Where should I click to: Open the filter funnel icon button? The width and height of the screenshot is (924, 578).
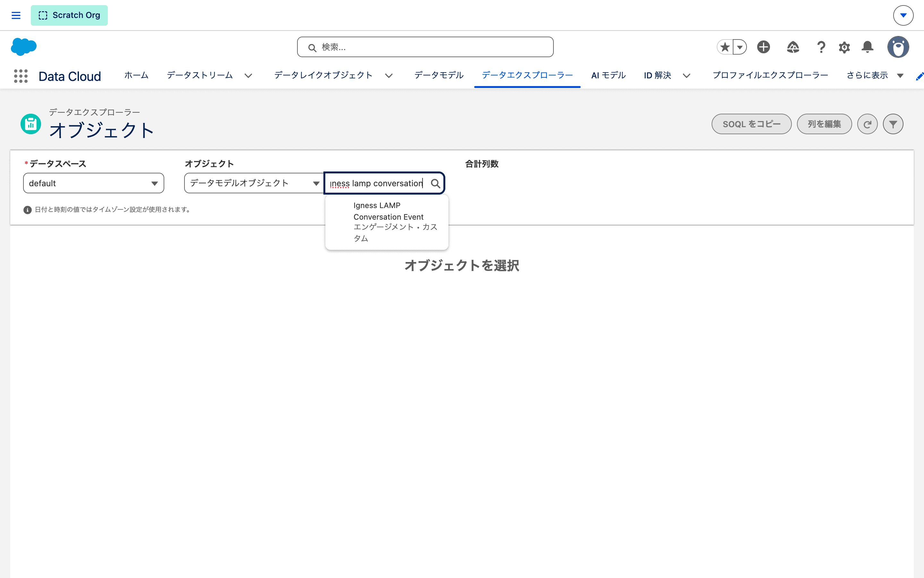[x=893, y=124]
